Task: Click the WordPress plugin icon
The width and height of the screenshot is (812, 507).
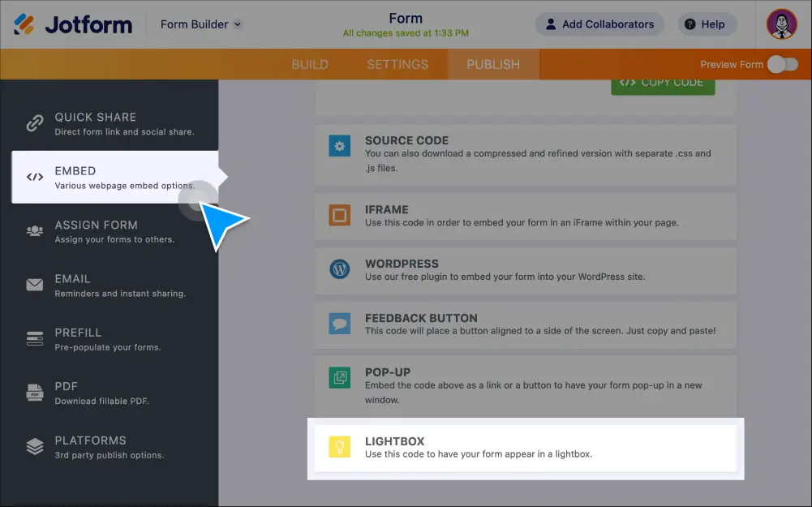Action: [x=342, y=270]
